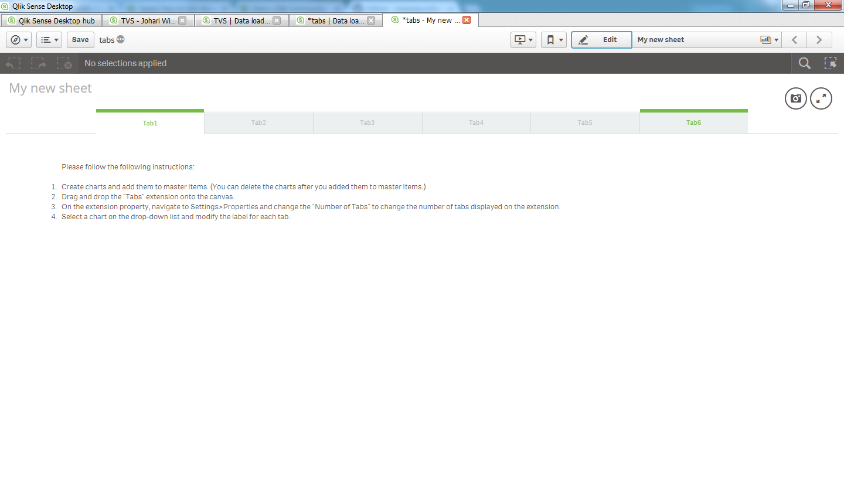Go to previous sheet arrow

tap(795, 40)
